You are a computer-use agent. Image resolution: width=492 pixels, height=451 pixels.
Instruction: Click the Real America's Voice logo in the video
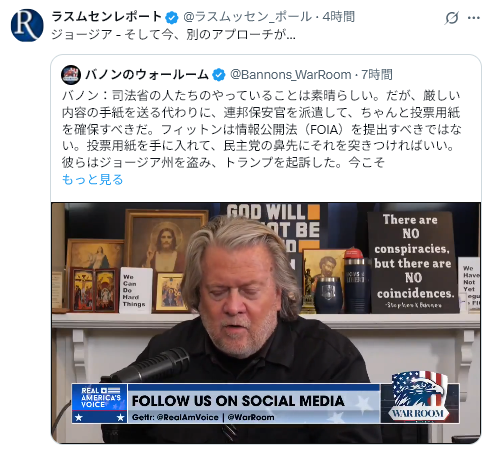(99, 403)
